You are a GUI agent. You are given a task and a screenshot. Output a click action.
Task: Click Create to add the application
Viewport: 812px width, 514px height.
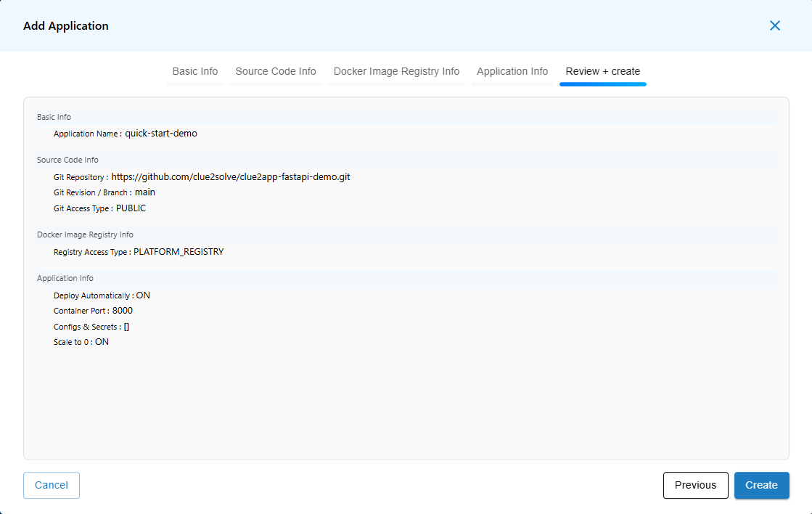tap(761, 485)
